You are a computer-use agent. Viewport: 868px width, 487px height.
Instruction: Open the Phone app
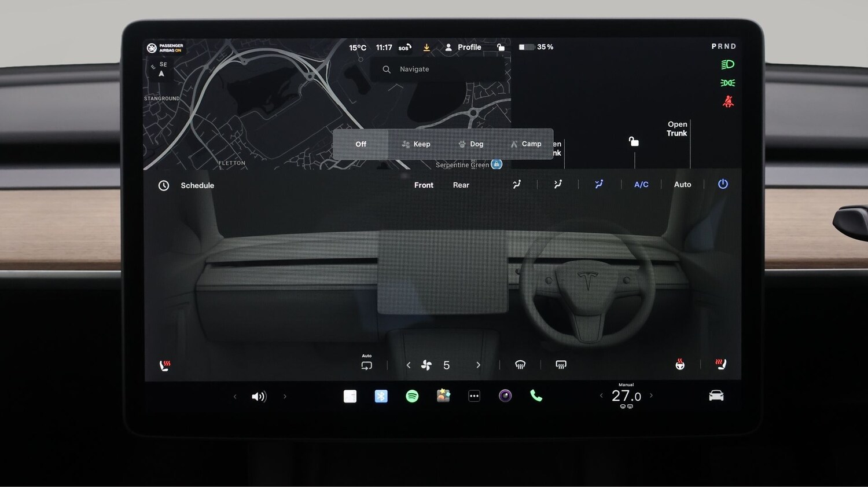pos(536,396)
